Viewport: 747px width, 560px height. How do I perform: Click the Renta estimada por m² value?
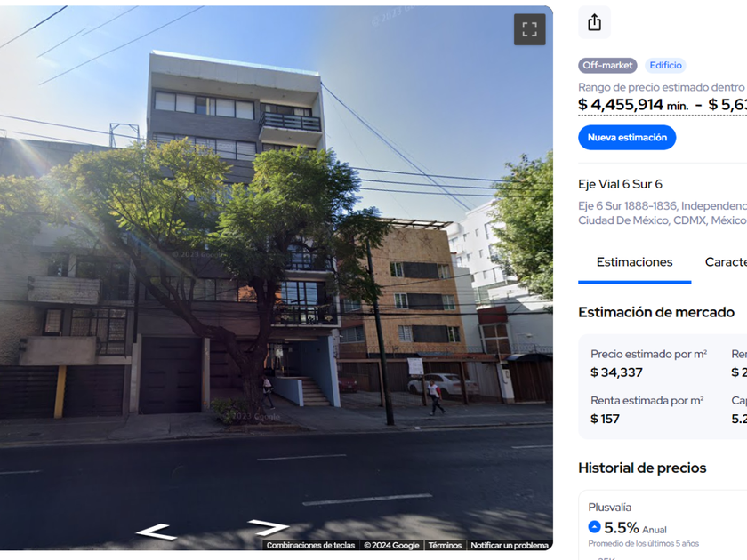(x=605, y=419)
